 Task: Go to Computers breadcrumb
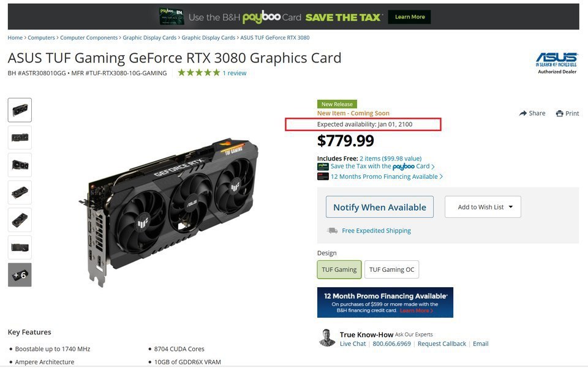pyautogui.click(x=41, y=37)
